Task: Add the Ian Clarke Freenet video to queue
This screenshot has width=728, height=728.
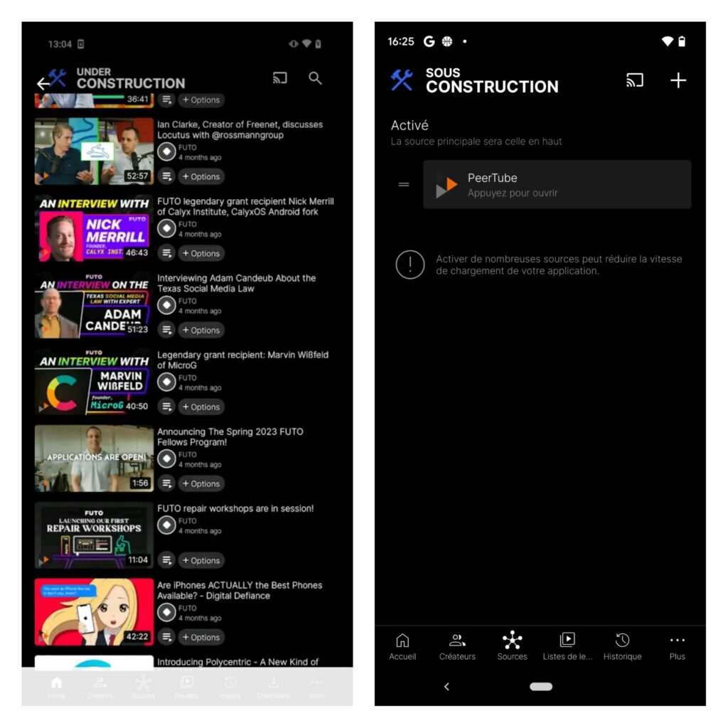Action: (x=166, y=176)
